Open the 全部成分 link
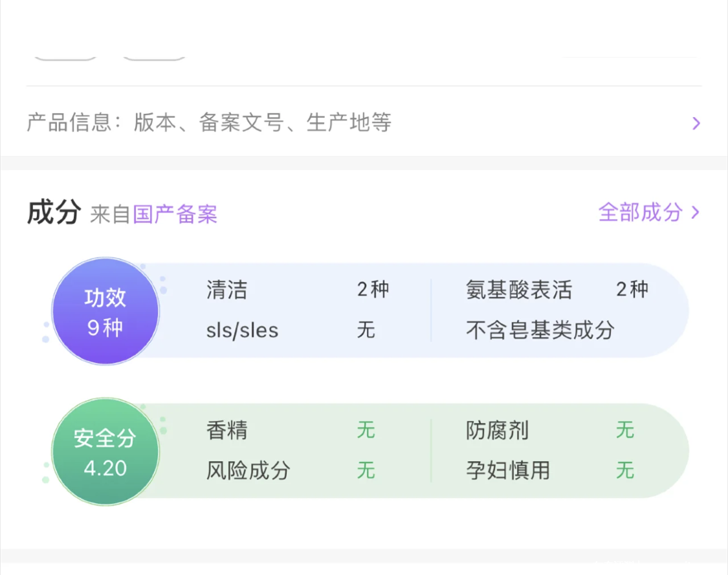This screenshot has width=728, height=575. (x=640, y=212)
